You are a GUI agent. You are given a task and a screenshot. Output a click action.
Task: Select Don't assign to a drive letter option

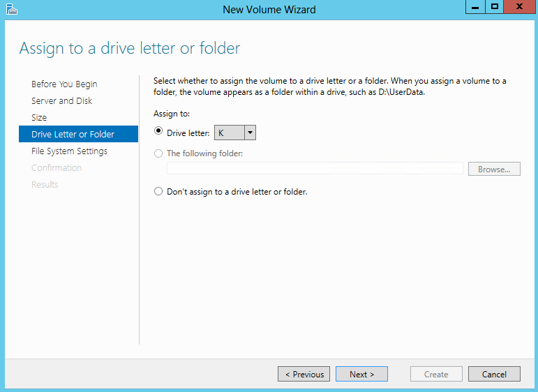point(158,191)
